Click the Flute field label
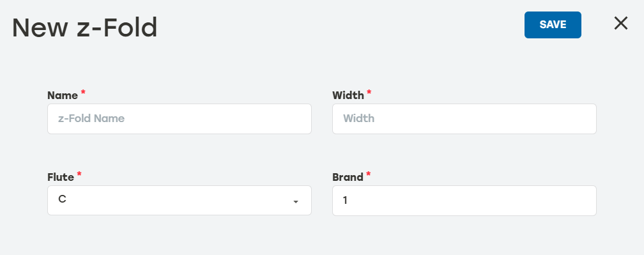This screenshot has width=644, height=255. (x=61, y=178)
